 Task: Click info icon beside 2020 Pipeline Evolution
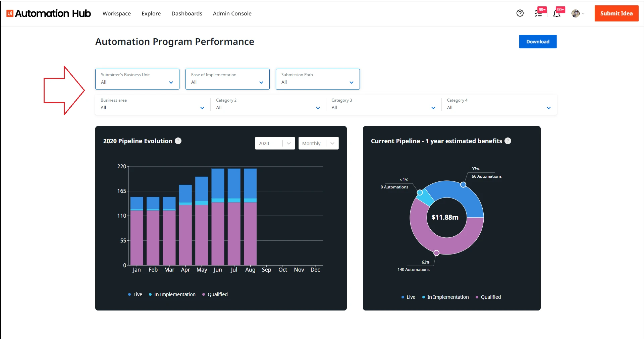click(x=178, y=141)
